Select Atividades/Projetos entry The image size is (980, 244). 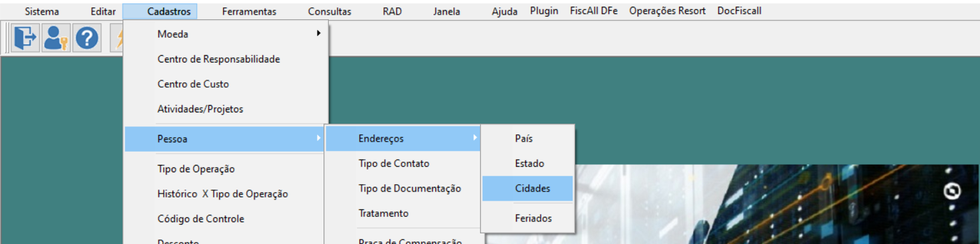pyautogui.click(x=226, y=109)
